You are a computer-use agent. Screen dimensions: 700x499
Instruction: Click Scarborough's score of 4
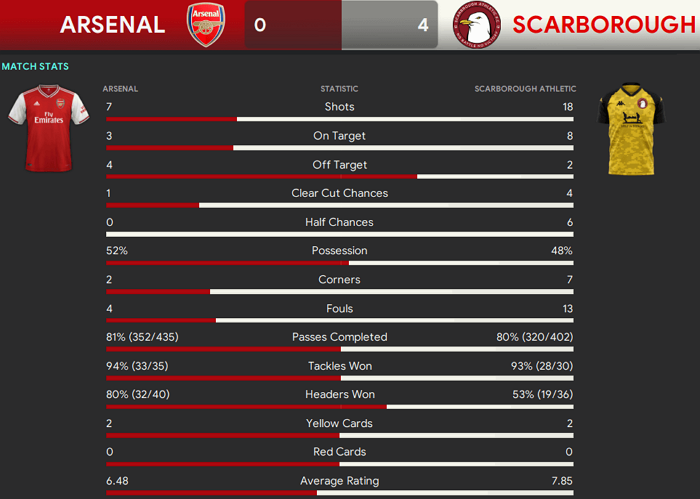[x=423, y=25]
